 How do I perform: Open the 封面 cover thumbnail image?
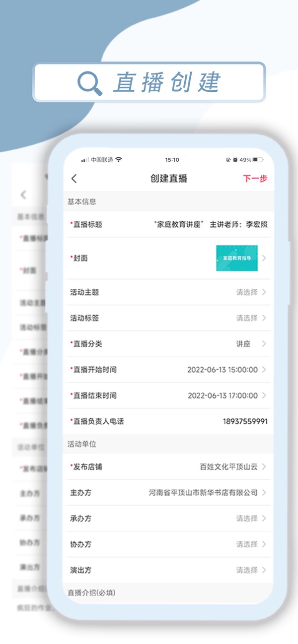[x=236, y=258]
